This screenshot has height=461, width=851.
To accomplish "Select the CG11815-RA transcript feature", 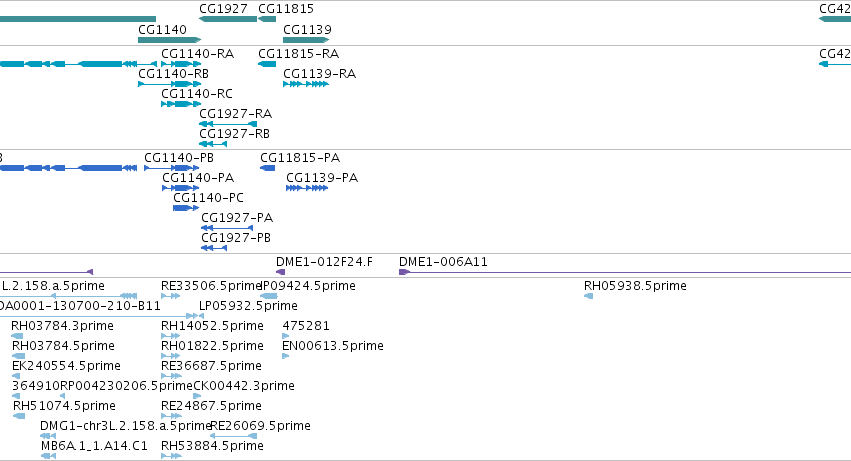I will 267,64.
